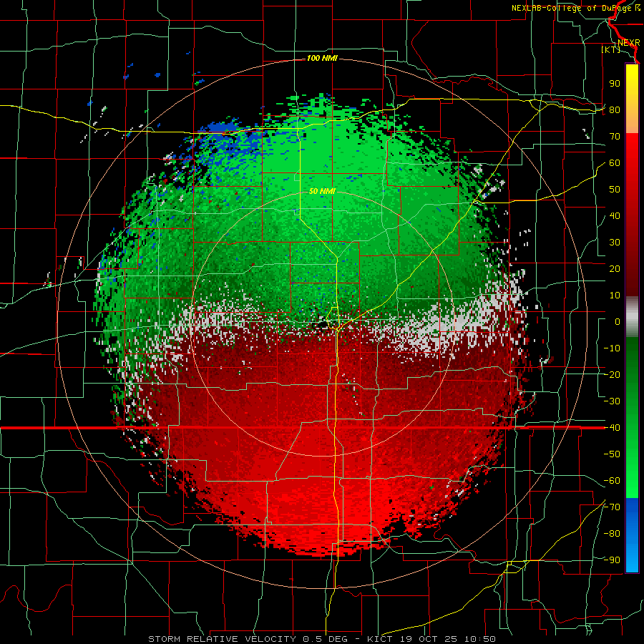Click the 'NEXR' label above the color scale
This screenshot has height=644, width=644.
[x=629, y=43]
